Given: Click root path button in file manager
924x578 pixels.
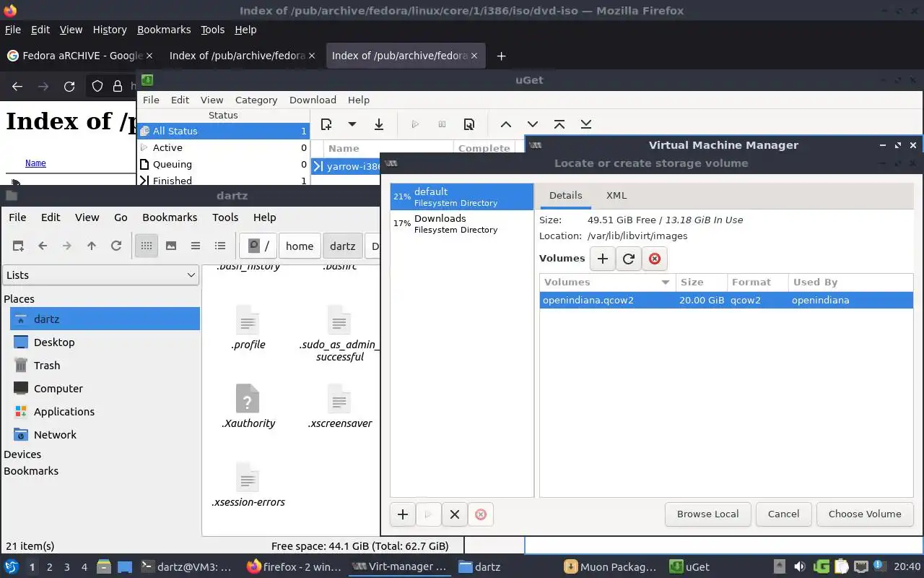Looking at the screenshot, I should [x=258, y=246].
